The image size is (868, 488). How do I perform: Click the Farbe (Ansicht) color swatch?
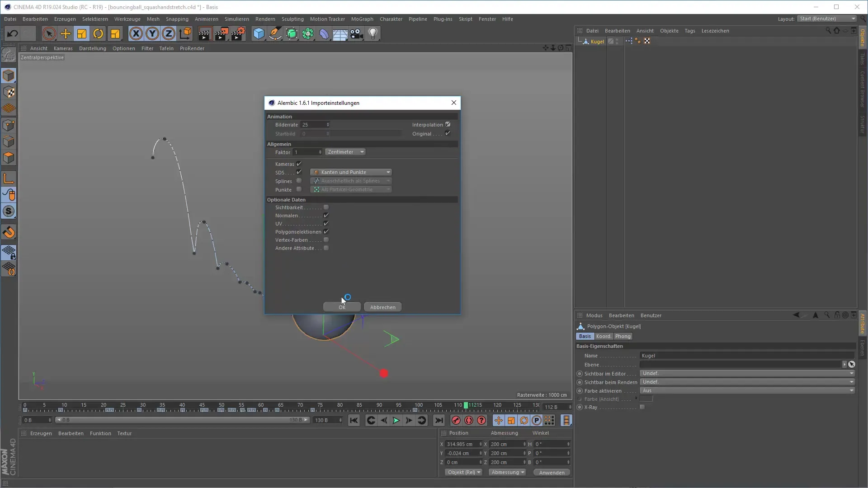point(646,399)
